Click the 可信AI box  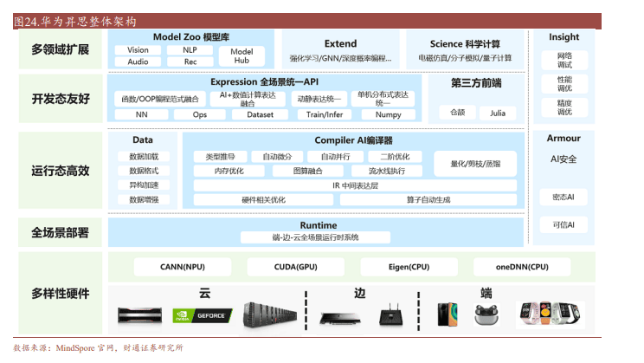pos(563,225)
